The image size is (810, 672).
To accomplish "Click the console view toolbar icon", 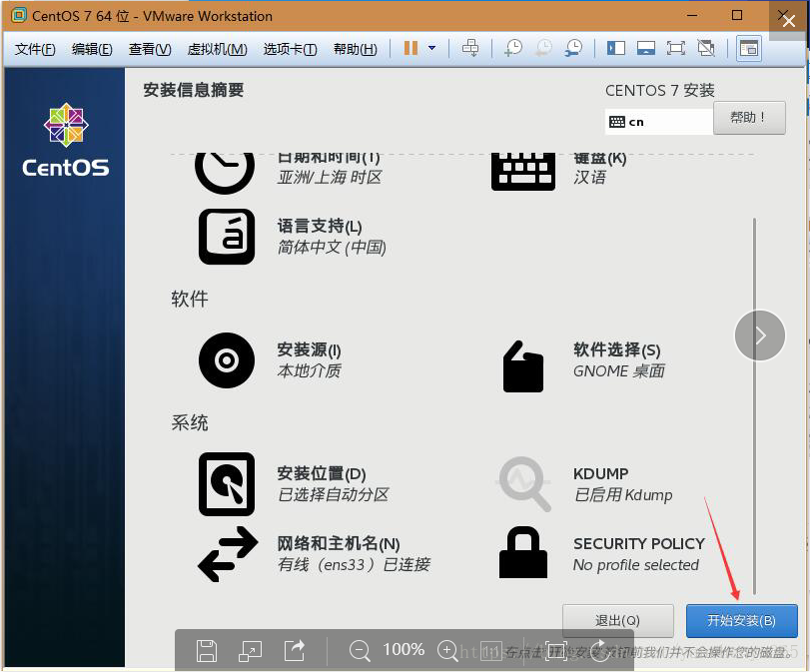I will (748, 49).
